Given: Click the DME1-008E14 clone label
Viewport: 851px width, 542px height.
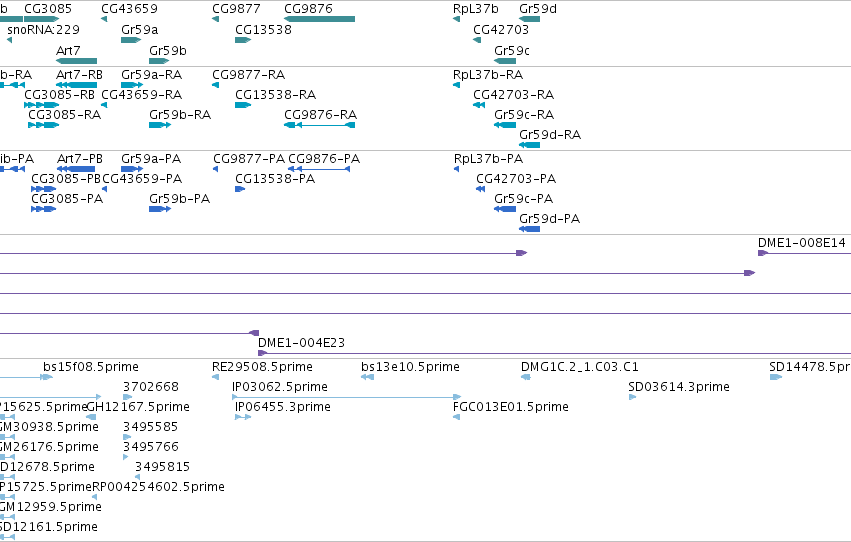Looking at the screenshot, I should [802, 243].
